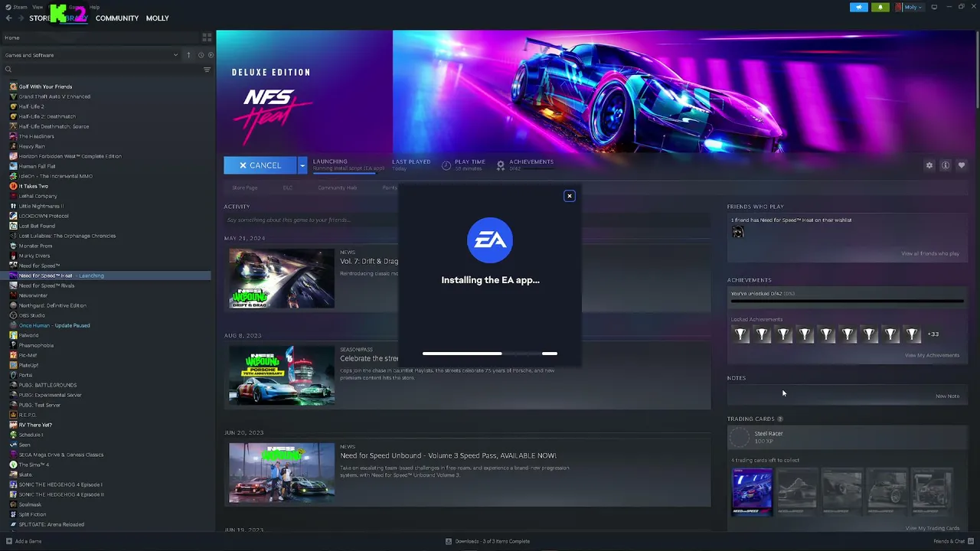Click the Add a Game plus icon
Image resolution: width=980 pixels, height=551 pixels.
[x=9, y=541]
